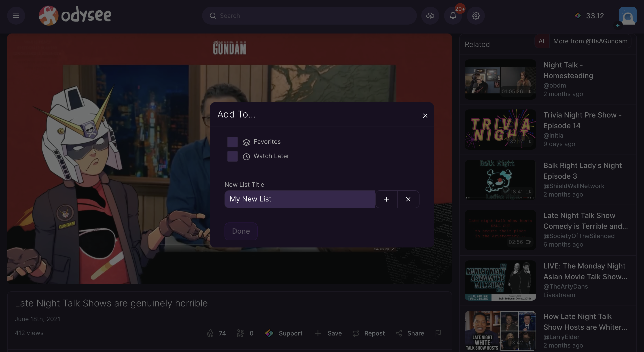Open LIVE: The Monday Night title

tap(585, 271)
